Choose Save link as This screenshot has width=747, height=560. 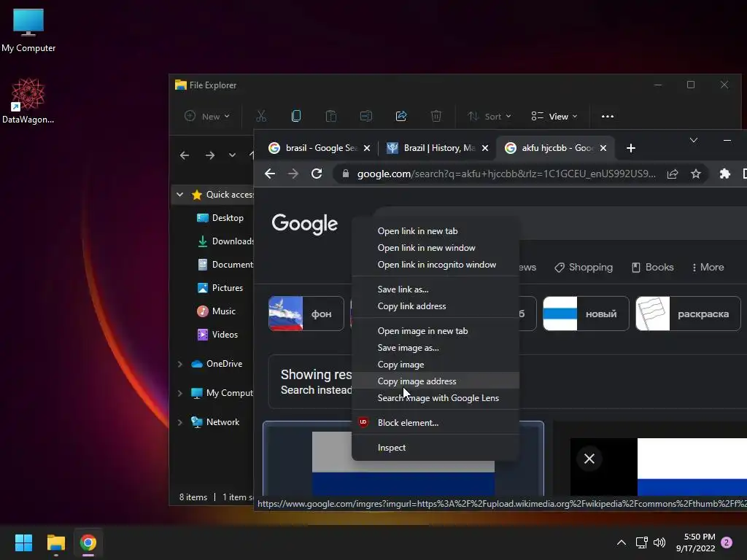point(436,289)
